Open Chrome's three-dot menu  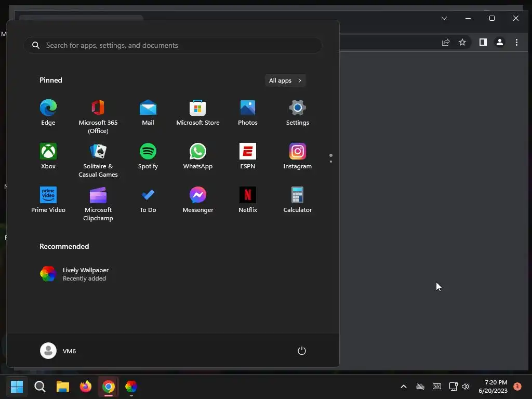tap(516, 42)
